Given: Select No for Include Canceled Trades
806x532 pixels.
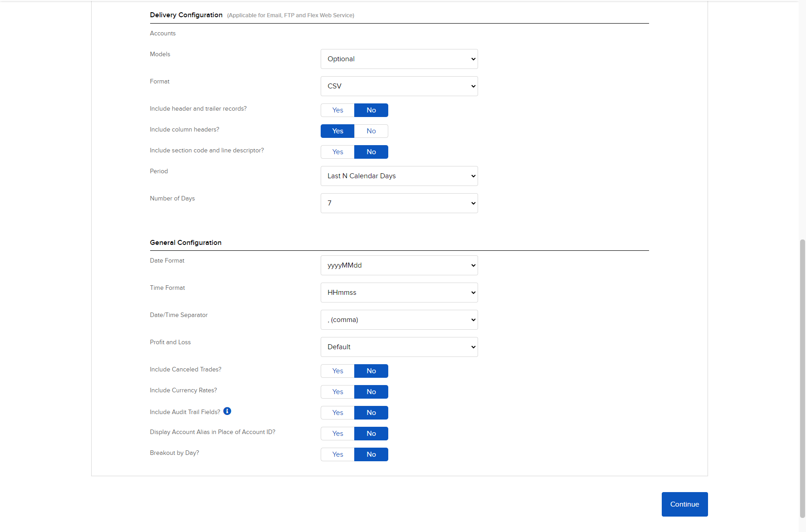Looking at the screenshot, I should coord(371,371).
